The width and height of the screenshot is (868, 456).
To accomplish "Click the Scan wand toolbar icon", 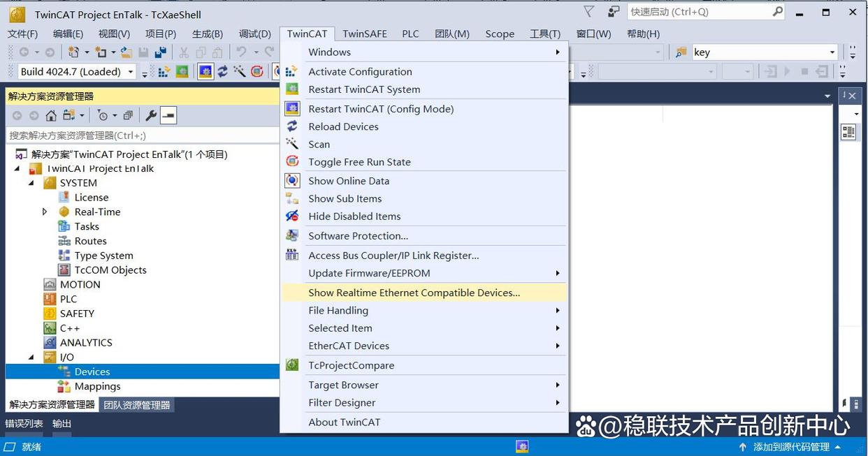I will tap(240, 71).
